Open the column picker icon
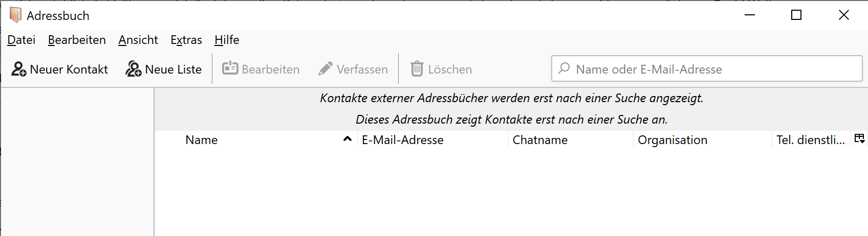Image resolution: width=868 pixels, height=236 pixels. [x=859, y=139]
